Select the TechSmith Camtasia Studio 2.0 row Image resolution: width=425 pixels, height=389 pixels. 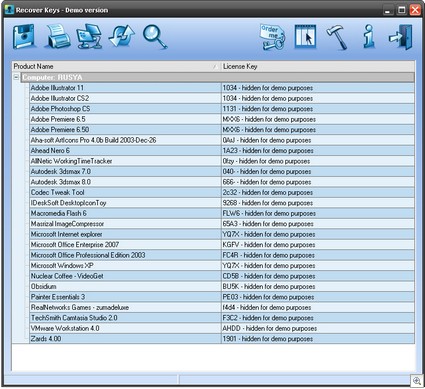click(x=222, y=318)
